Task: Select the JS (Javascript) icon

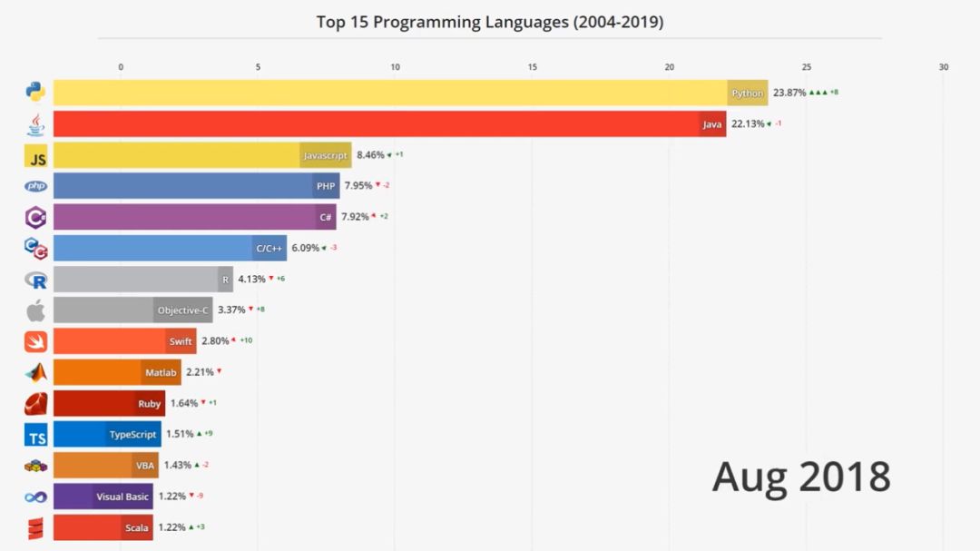Action: pos(34,154)
